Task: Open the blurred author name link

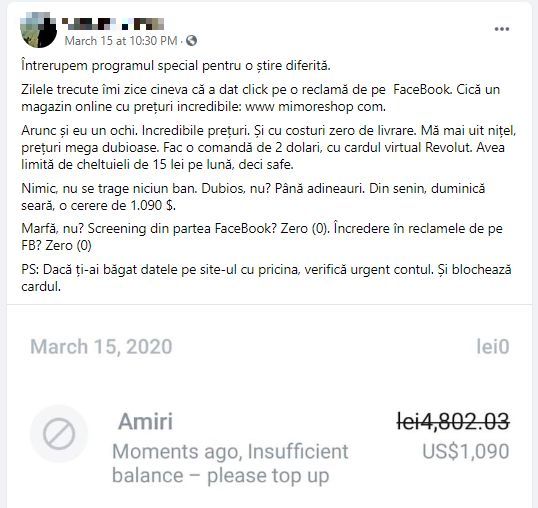Action: pyautogui.click(x=113, y=24)
